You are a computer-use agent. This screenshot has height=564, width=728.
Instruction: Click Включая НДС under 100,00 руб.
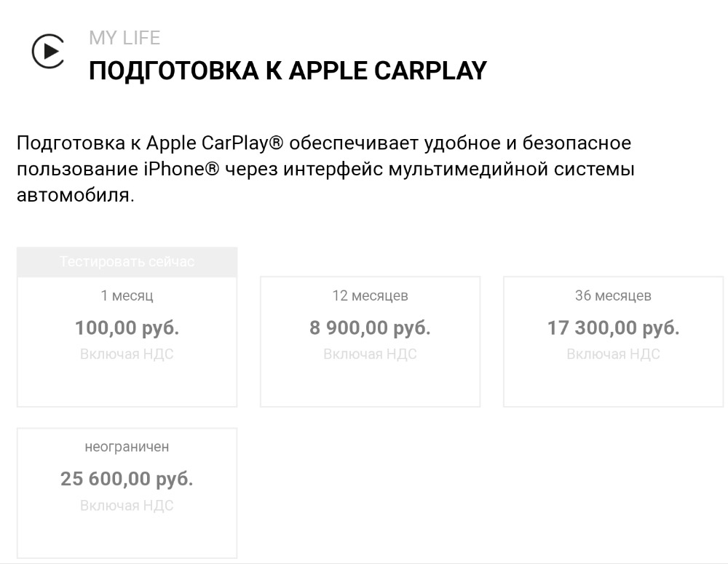[127, 354]
